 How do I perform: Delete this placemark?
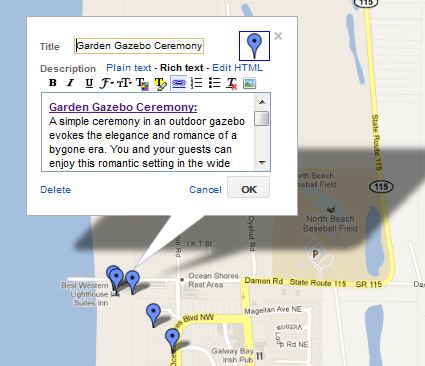[x=56, y=190]
